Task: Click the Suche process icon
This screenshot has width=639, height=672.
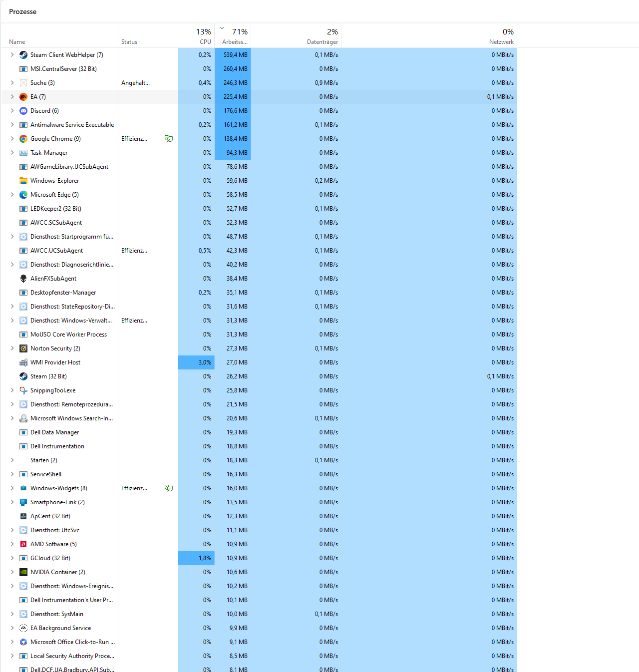Action: (23, 83)
